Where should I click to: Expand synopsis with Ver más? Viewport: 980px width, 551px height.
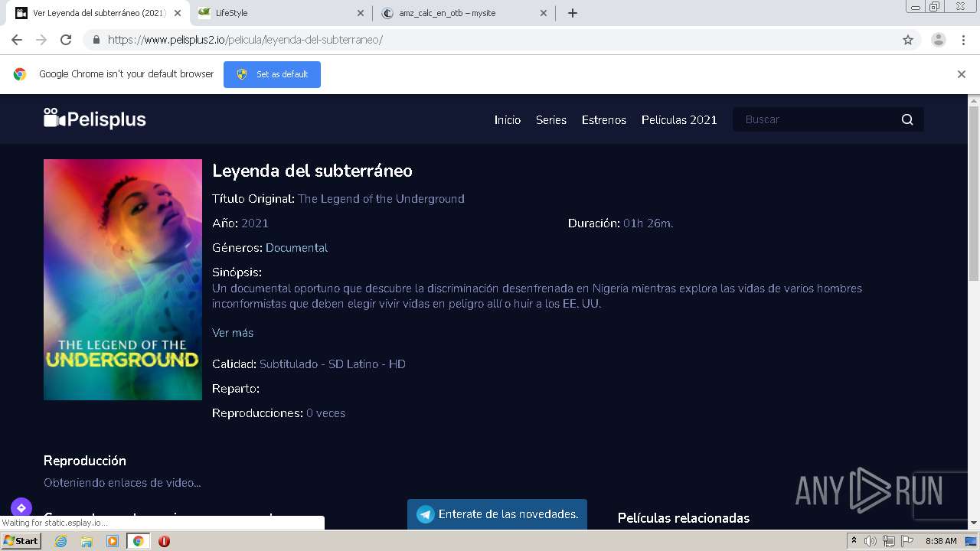click(233, 333)
